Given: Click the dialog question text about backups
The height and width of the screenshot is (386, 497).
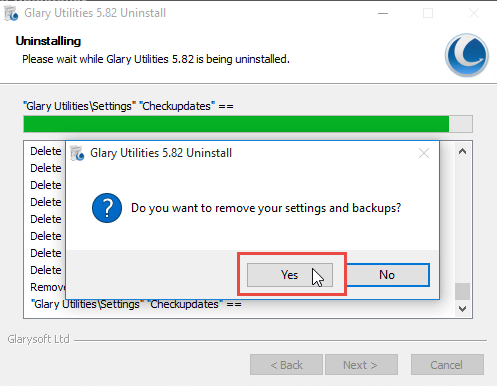Looking at the screenshot, I should (x=266, y=208).
